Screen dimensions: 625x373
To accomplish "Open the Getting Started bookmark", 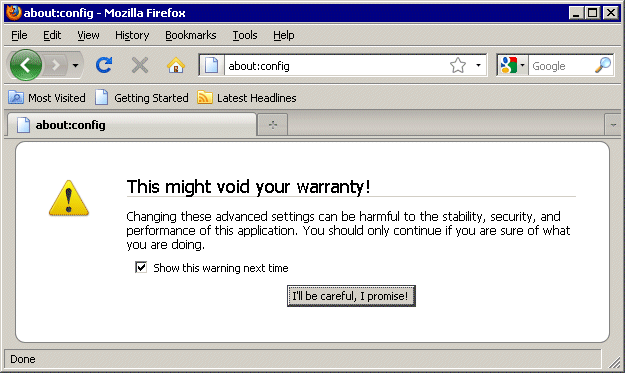I will click(x=142, y=98).
